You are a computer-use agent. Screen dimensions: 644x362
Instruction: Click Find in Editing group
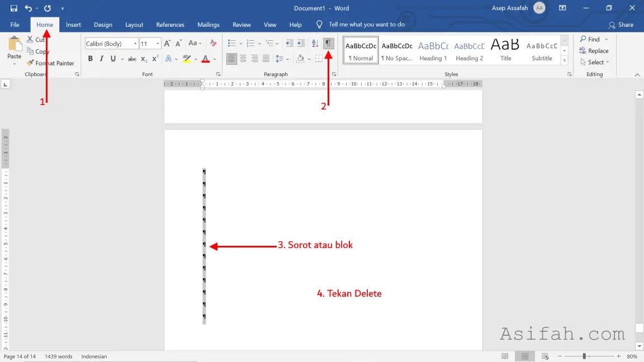coord(590,40)
